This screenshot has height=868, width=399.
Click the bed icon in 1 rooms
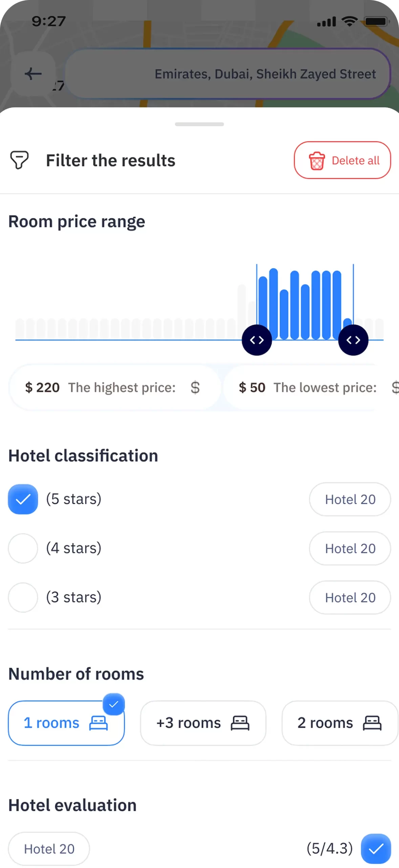click(99, 723)
